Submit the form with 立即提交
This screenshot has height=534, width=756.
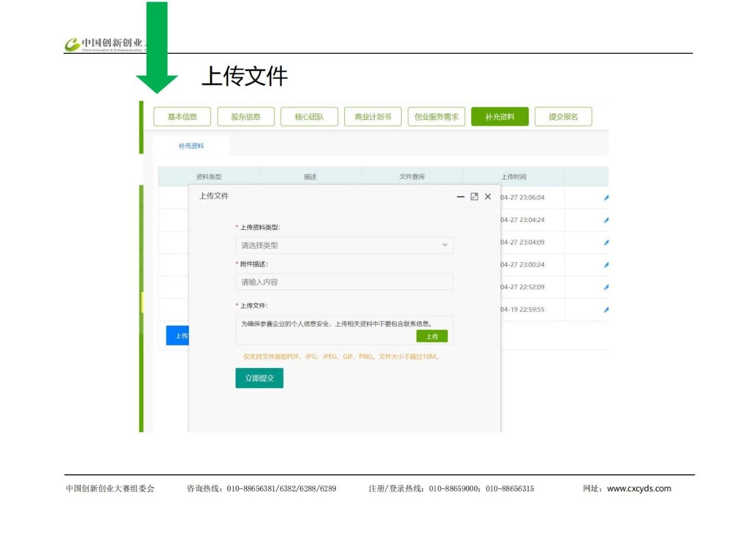pos(259,378)
